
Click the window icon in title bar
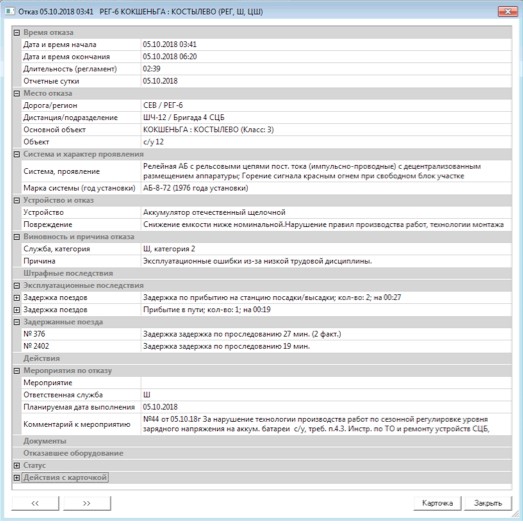(10, 12)
